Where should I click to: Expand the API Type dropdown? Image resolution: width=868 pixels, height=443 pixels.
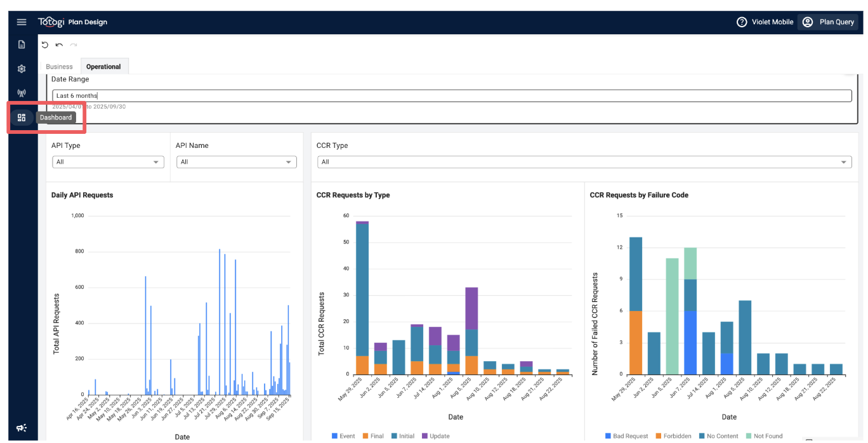[x=108, y=162]
